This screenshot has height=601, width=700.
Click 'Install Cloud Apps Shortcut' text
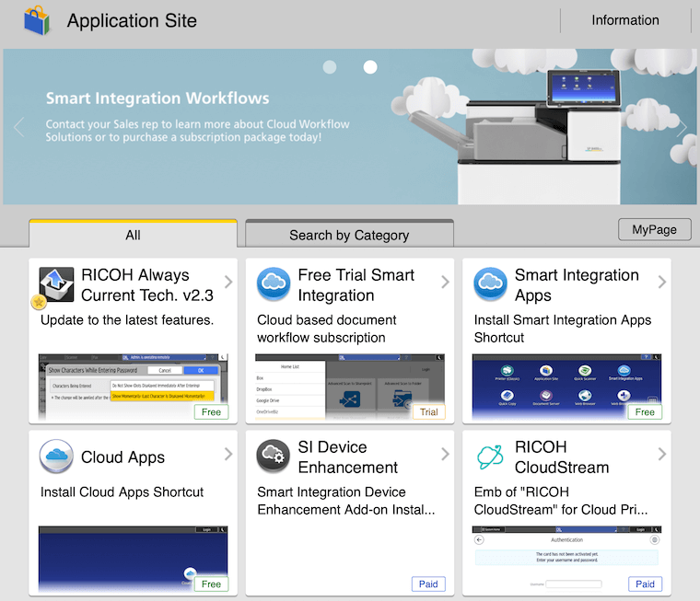click(122, 491)
